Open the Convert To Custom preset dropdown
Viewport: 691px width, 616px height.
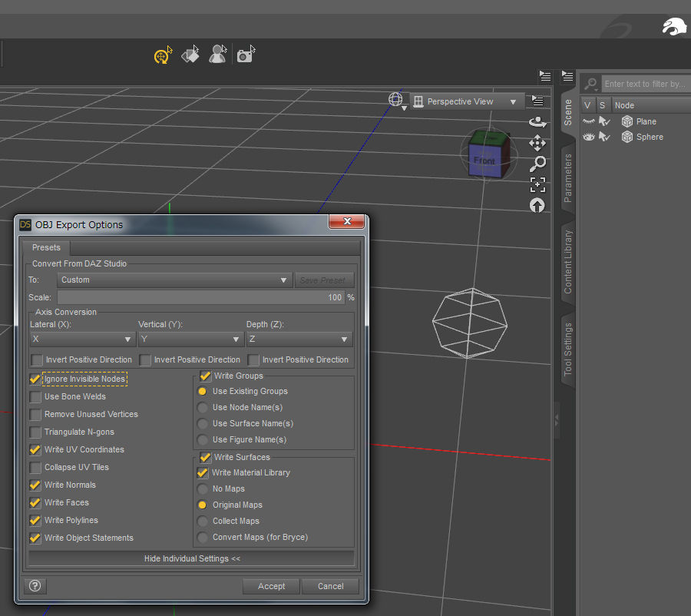tap(175, 280)
